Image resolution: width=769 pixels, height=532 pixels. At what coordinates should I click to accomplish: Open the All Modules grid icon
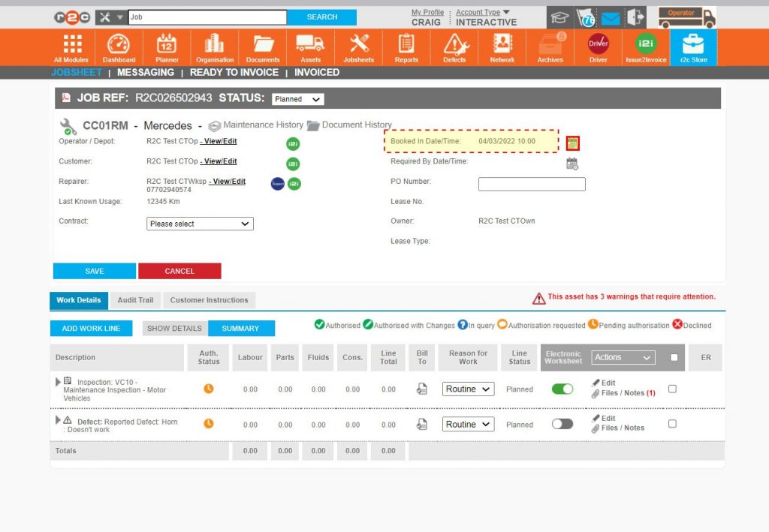[71, 48]
